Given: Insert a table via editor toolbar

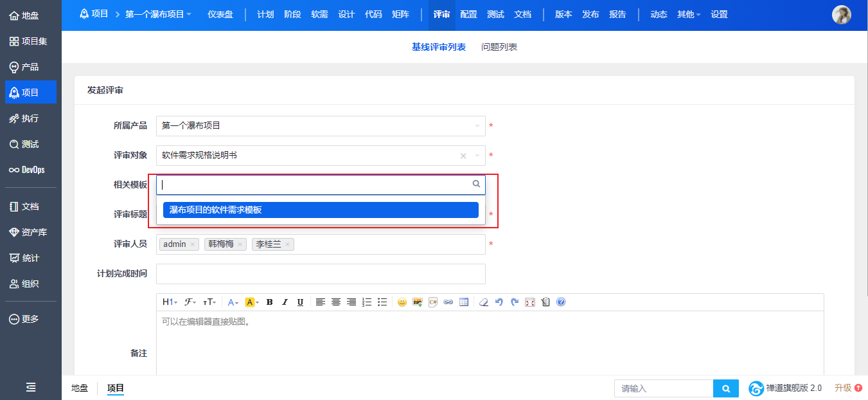Looking at the screenshot, I should point(464,302).
